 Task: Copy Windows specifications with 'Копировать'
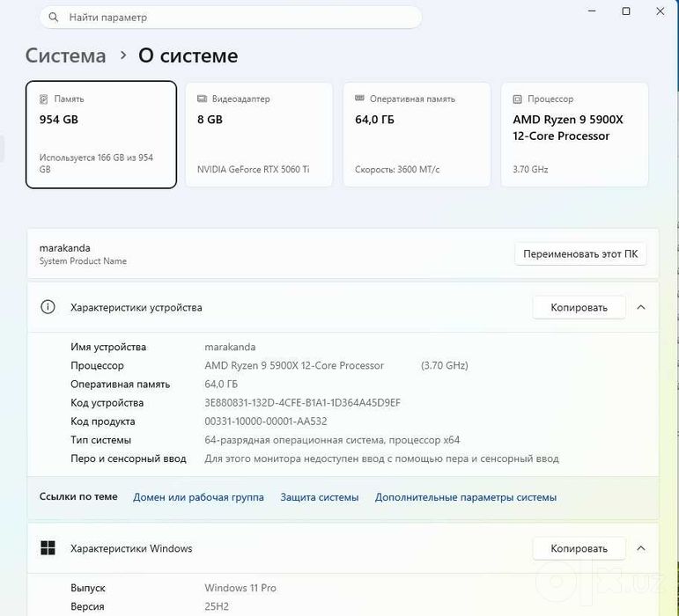(579, 548)
